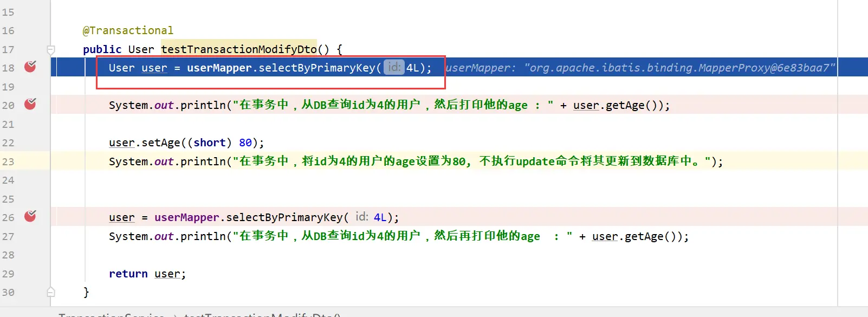Click the value 80 on line 22
This screenshot has height=317, width=868.
pyautogui.click(x=245, y=143)
